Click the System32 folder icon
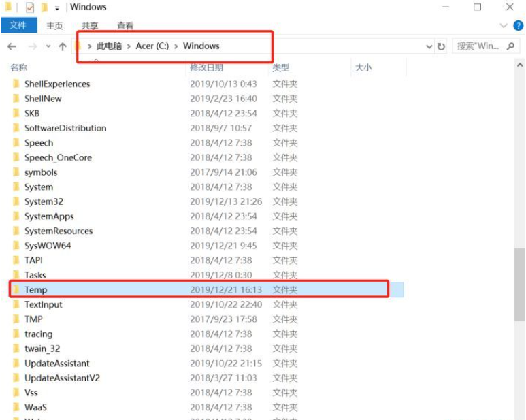The height and width of the screenshot is (420, 526). click(x=16, y=201)
